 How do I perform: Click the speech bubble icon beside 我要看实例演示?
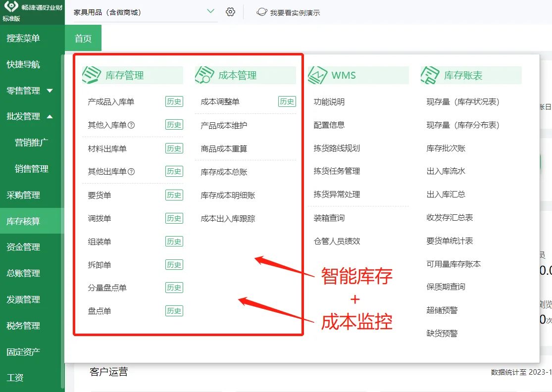261,12
